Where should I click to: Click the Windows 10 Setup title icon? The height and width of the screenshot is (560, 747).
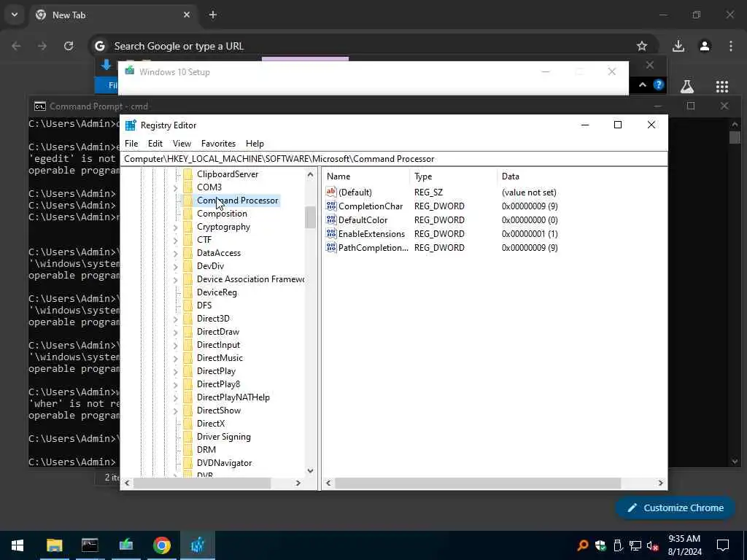tap(130, 71)
